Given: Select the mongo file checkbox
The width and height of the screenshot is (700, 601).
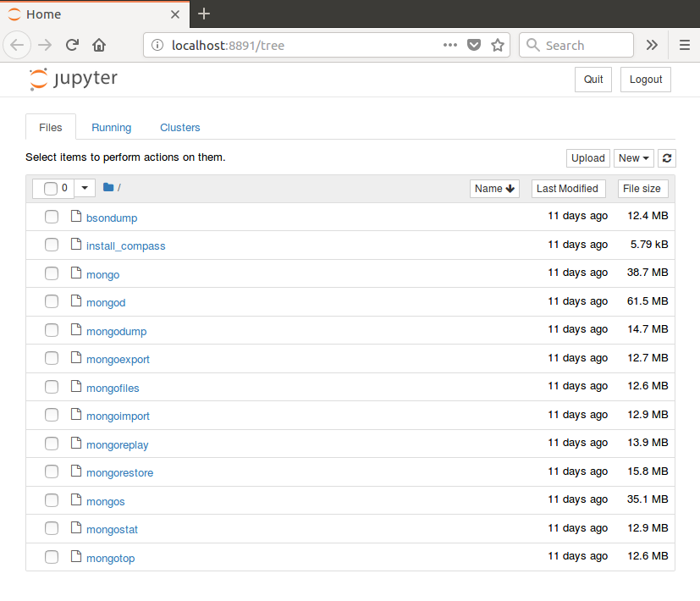Looking at the screenshot, I should [52, 273].
